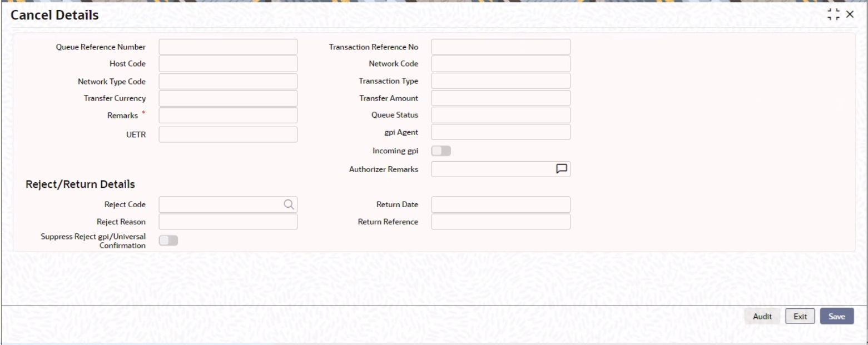Click inside the Transfer Amount box
Viewport: 868px width, 345px height.
coord(501,98)
